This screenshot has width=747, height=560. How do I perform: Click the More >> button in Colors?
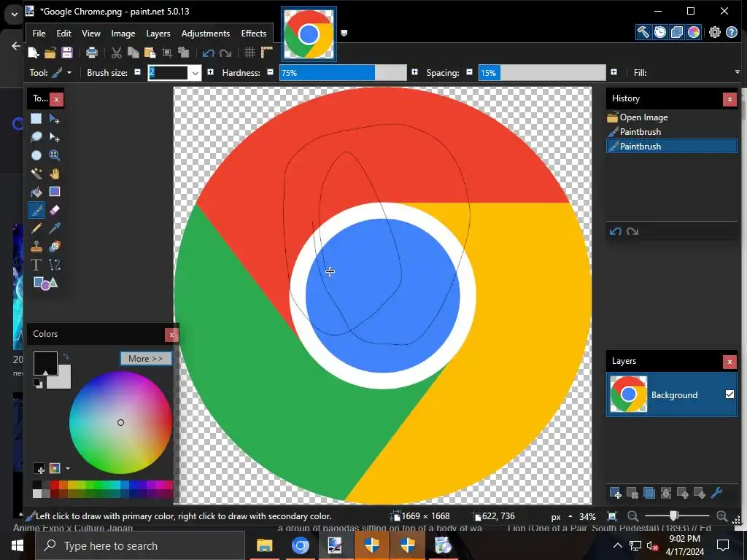coord(145,359)
